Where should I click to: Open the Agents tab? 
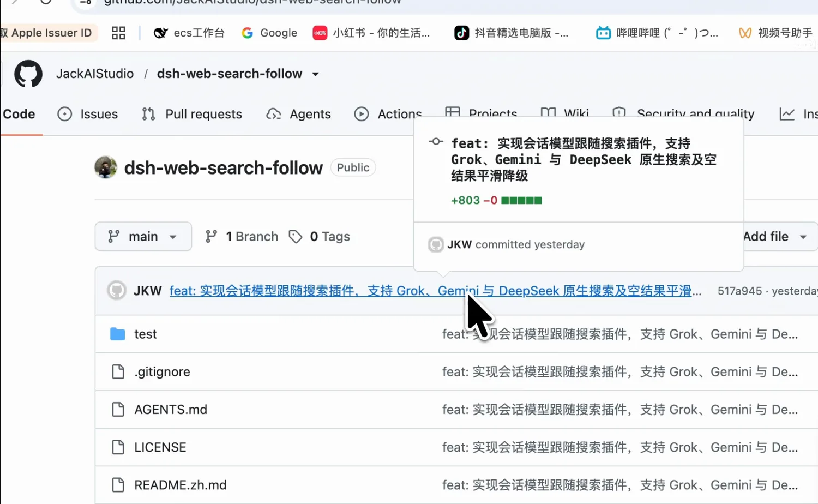coord(299,114)
